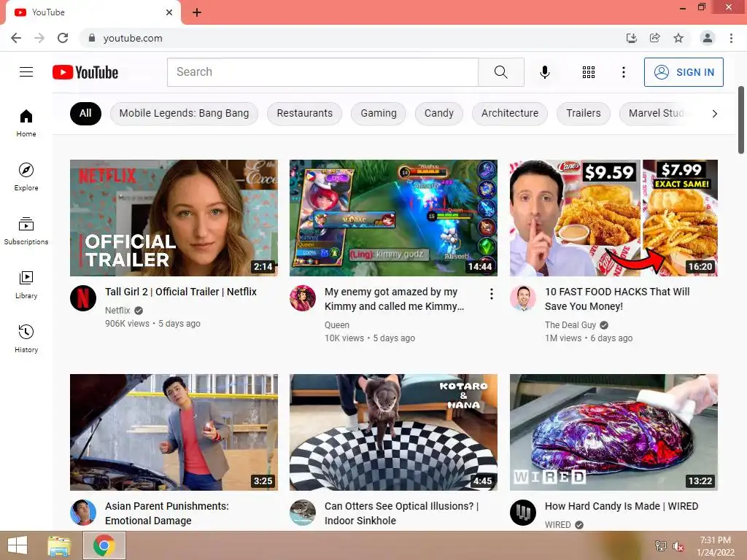Open My enemy got amazed video title
The height and width of the screenshot is (560, 747).
(x=394, y=299)
